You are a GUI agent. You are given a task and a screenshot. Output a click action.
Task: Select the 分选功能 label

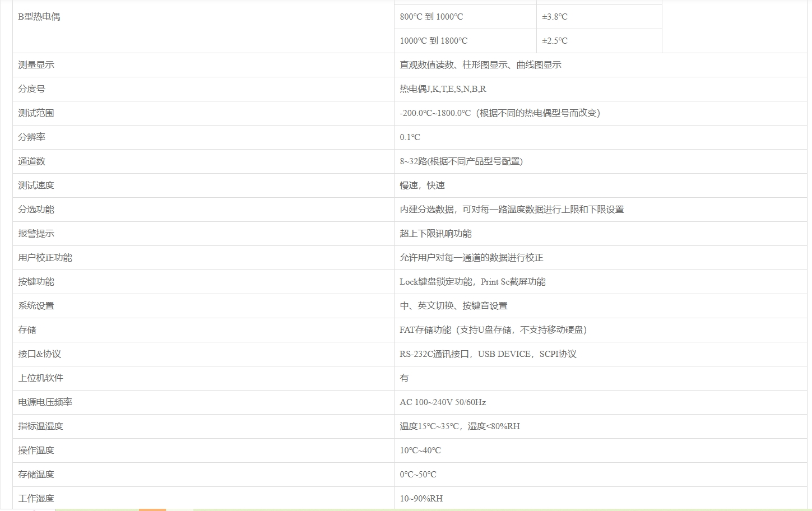36,210
